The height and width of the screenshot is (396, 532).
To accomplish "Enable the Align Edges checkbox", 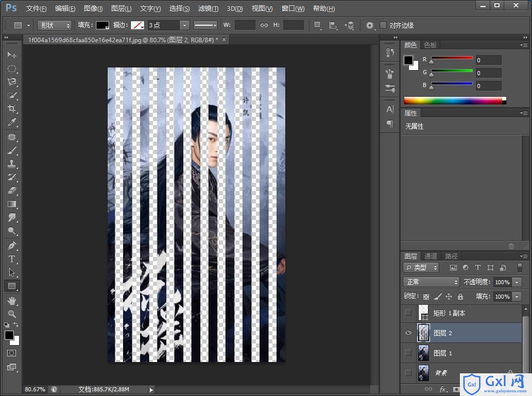I will point(383,25).
